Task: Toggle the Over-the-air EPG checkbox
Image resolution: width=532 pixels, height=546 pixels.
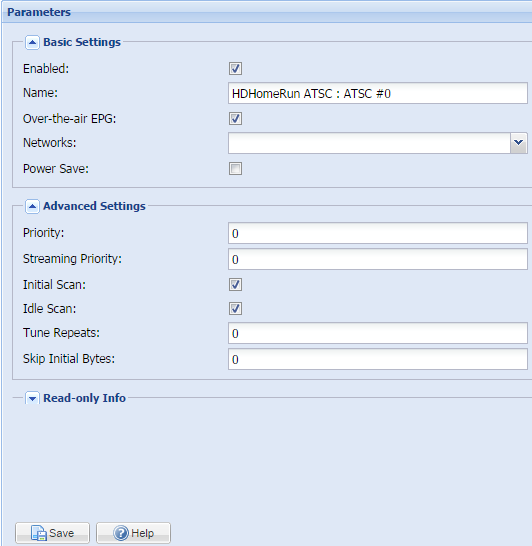Action: click(x=235, y=119)
